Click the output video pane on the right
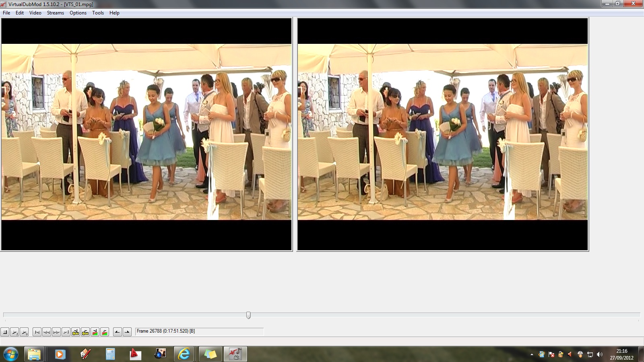The width and height of the screenshot is (644, 362). pyautogui.click(x=443, y=134)
